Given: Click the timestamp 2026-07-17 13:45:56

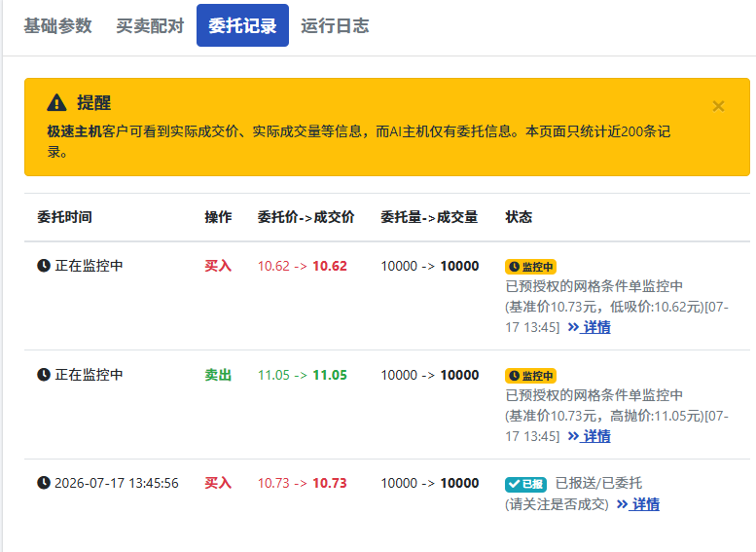Looking at the screenshot, I should [116, 483].
